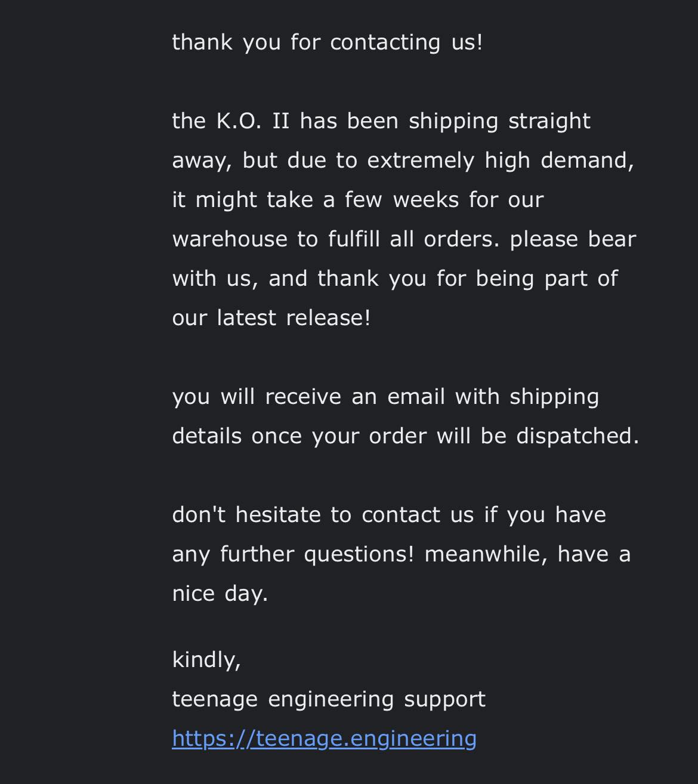Click the words "don't hesitate"
This screenshot has width=698, height=784.
click(x=246, y=515)
